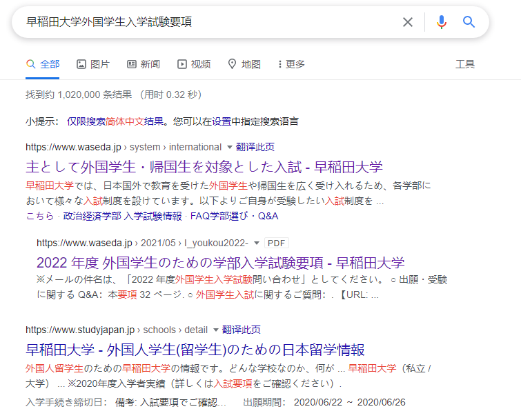The height and width of the screenshot is (420, 521).
Task: Start voice search with the microphone icon
Action: click(x=442, y=22)
